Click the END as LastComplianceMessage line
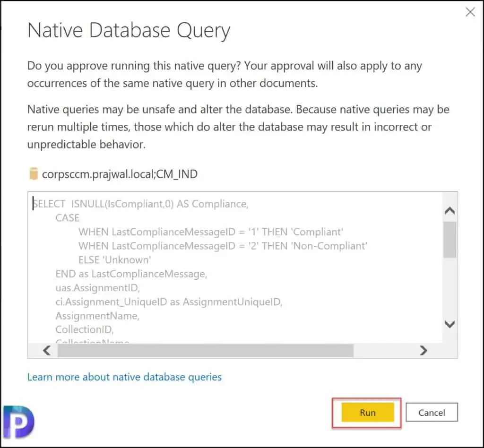 (x=131, y=274)
